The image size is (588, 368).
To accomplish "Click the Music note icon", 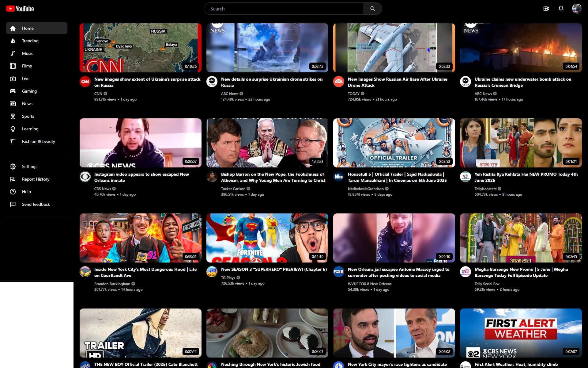I will point(13,53).
